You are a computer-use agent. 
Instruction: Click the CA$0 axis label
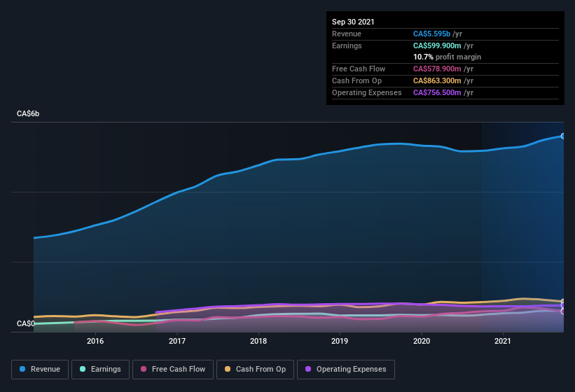point(26,323)
